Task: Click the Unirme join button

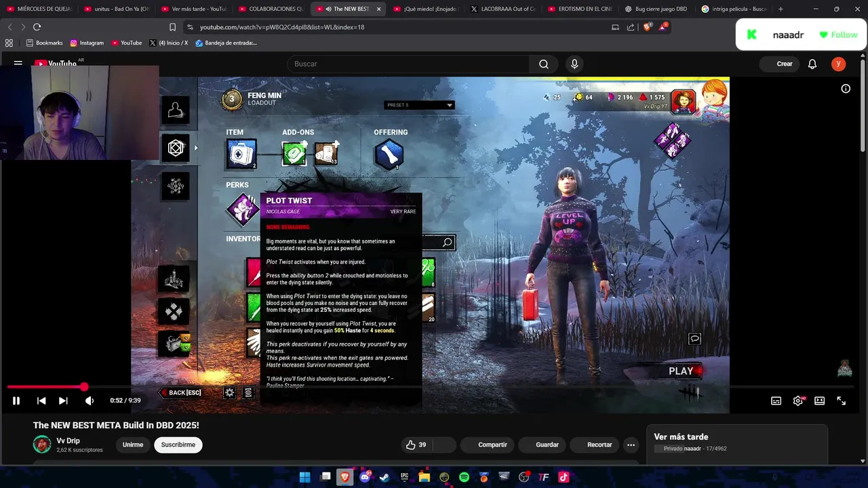Action: (x=133, y=445)
